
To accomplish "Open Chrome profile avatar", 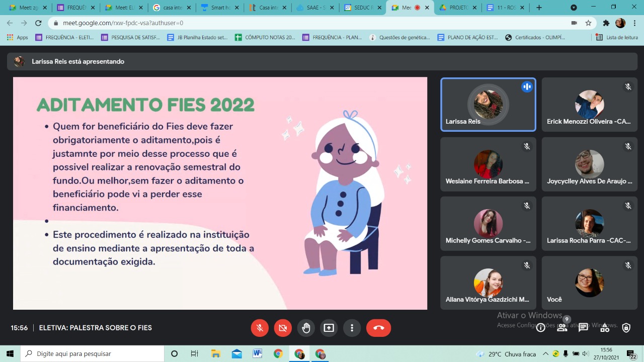I will 620,23.
